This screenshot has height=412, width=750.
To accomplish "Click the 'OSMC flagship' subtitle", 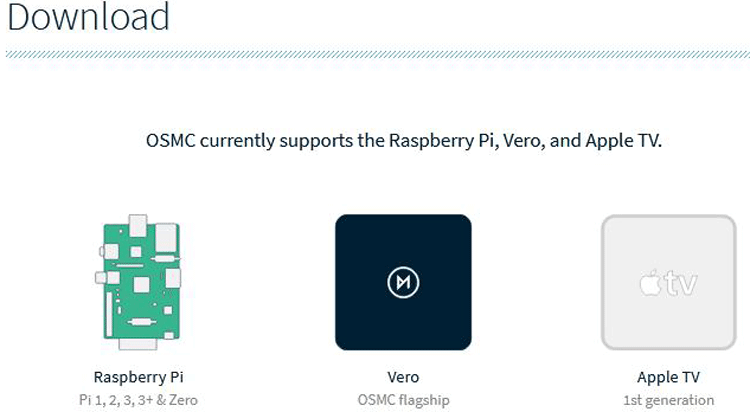I will (403, 400).
